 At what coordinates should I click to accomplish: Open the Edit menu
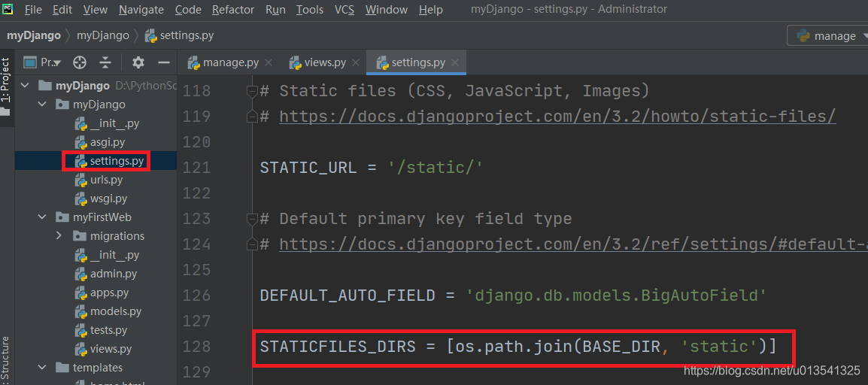pos(62,10)
